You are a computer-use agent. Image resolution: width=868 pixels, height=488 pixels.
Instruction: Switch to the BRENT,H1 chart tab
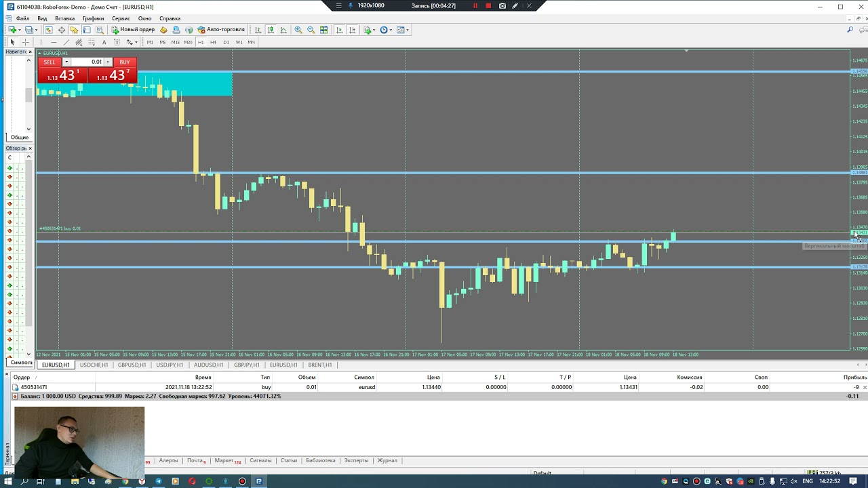(x=320, y=365)
